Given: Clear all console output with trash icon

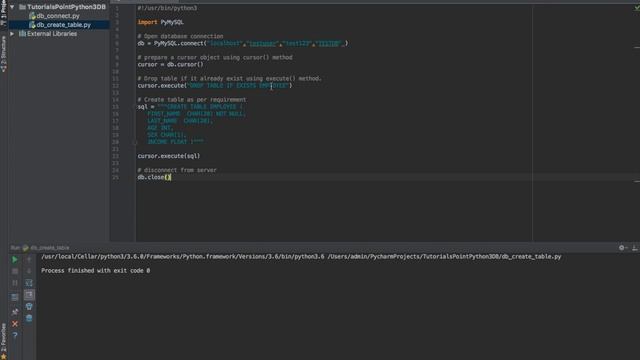Looking at the screenshot, I should [29, 318].
